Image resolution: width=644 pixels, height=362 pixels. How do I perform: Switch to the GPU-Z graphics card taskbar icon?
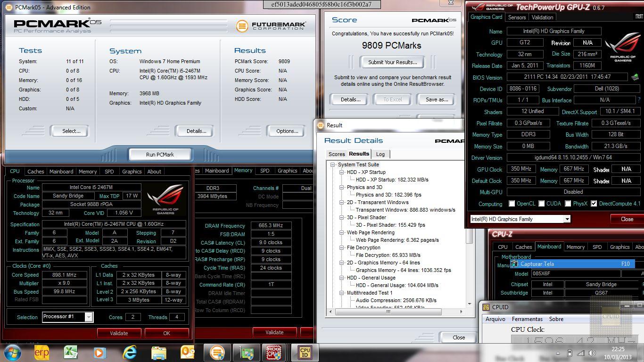point(247,353)
